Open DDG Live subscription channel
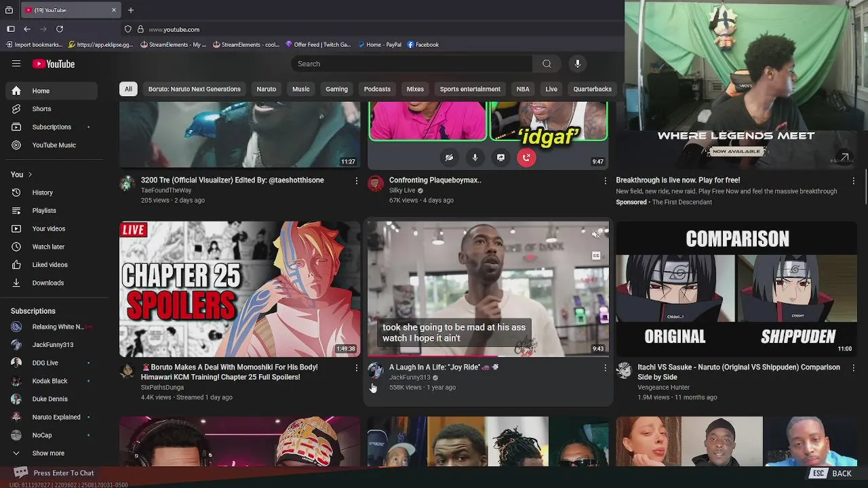Screen dimensions: 868x488 [52, 363]
